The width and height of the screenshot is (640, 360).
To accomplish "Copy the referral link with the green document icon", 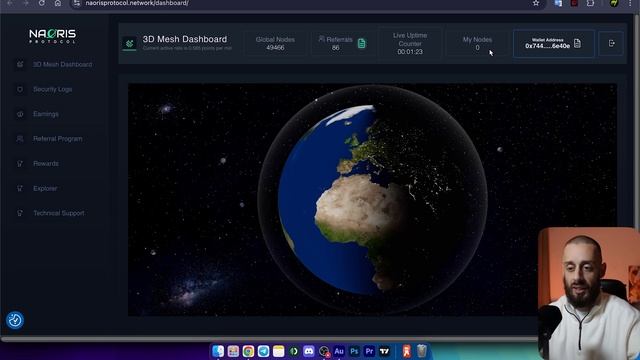I will pyautogui.click(x=362, y=43).
